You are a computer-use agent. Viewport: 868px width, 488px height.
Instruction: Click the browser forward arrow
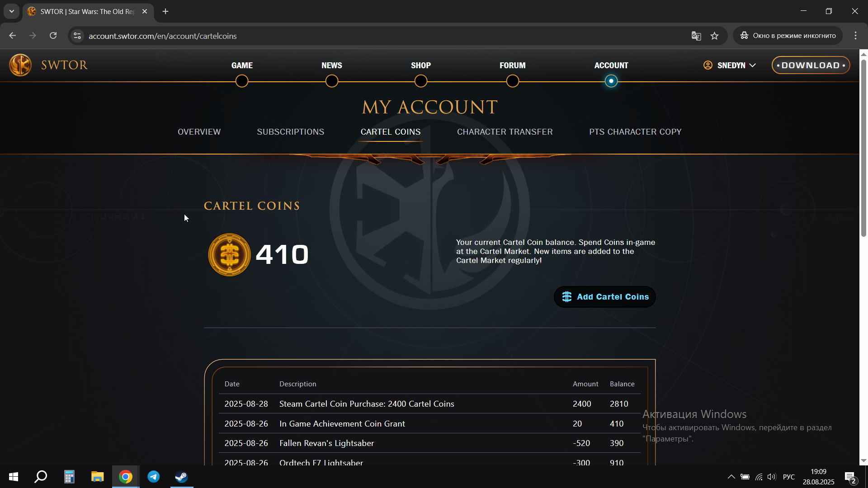click(33, 36)
